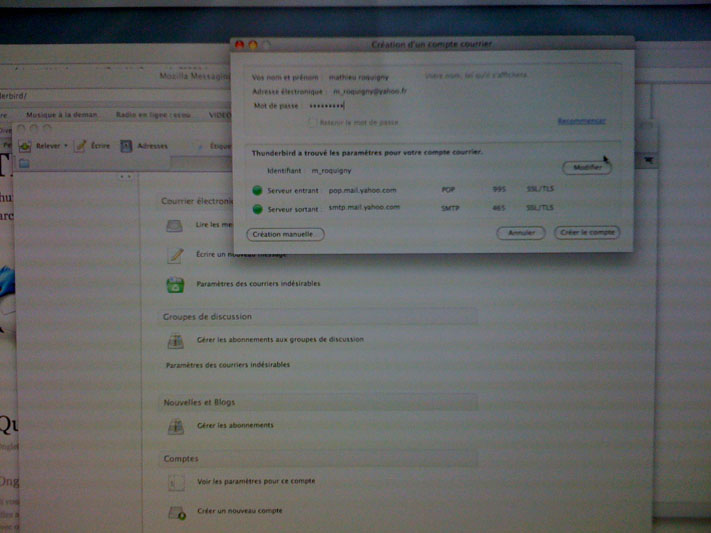Open Créer un nouveau compte link
Image resolution: width=711 pixels, height=533 pixels.
(x=240, y=511)
